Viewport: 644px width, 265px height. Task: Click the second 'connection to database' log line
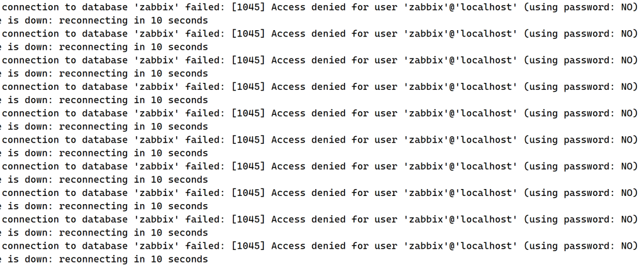pos(320,34)
